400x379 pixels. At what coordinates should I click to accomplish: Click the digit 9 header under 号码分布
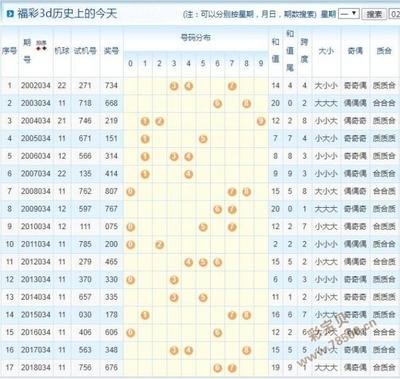(x=261, y=64)
